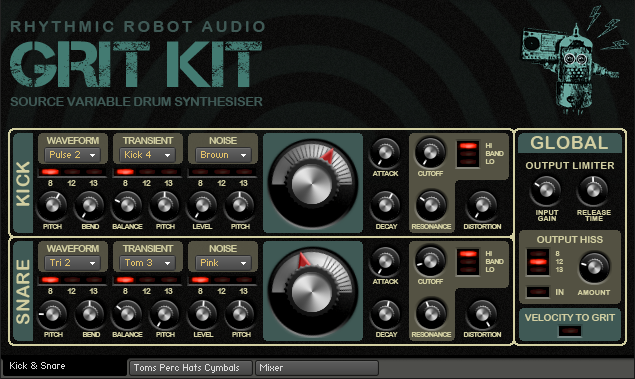This screenshot has width=635, height=379.
Task: Open the Kick Noise Brown dropdown
Action: pos(223,155)
